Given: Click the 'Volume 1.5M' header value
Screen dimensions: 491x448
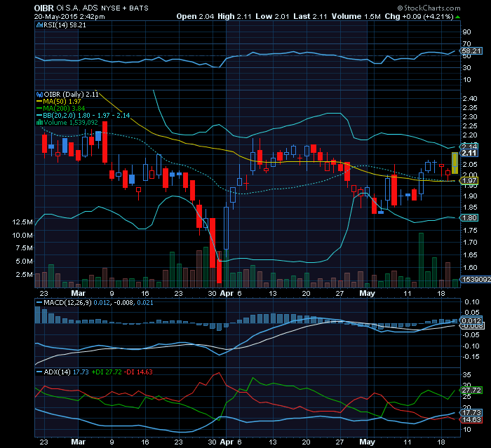Looking at the screenshot, I should coord(356,16).
